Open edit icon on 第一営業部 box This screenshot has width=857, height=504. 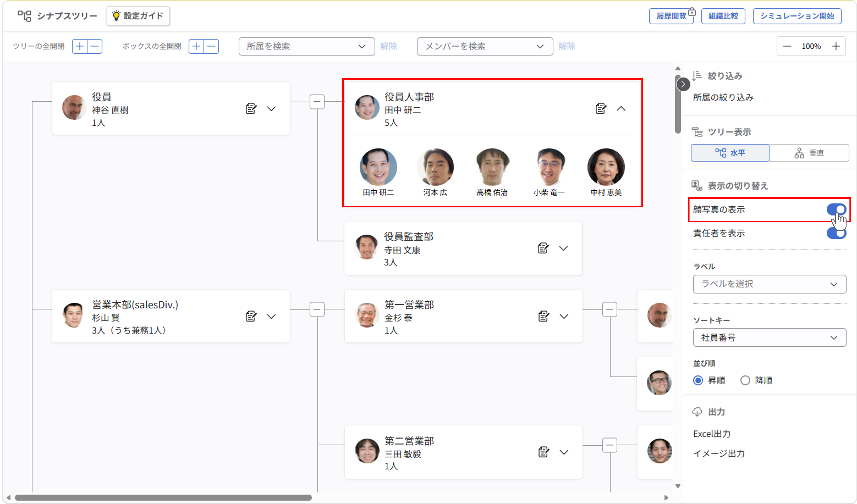[x=543, y=316]
